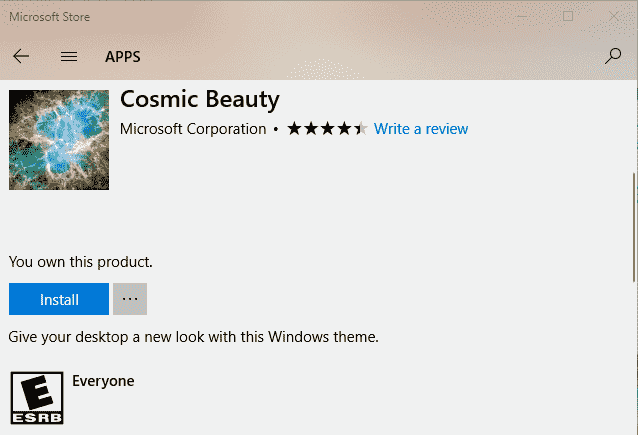Open the hamburger navigation menu
Viewport: 638px width, 435px height.
click(69, 56)
